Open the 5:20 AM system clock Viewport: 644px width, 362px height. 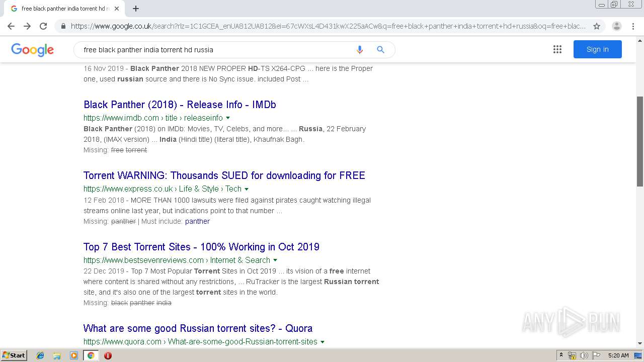pyautogui.click(x=618, y=355)
